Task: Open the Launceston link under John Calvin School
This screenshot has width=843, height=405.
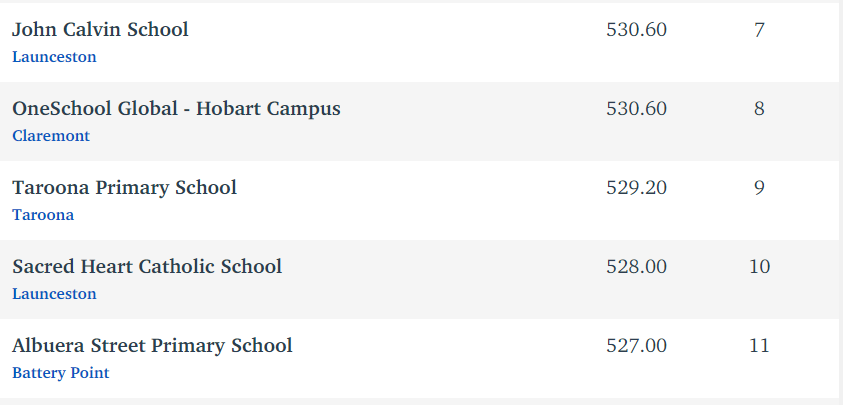Action: (54, 57)
